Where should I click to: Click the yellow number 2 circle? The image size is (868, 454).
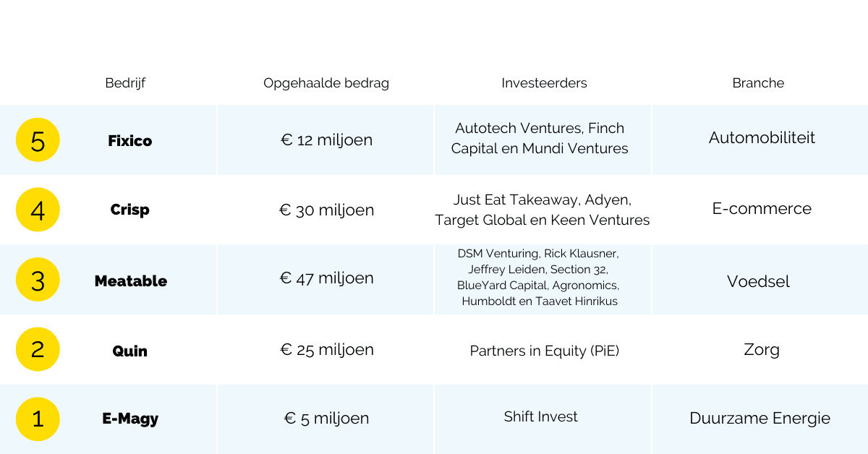point(38,349)
